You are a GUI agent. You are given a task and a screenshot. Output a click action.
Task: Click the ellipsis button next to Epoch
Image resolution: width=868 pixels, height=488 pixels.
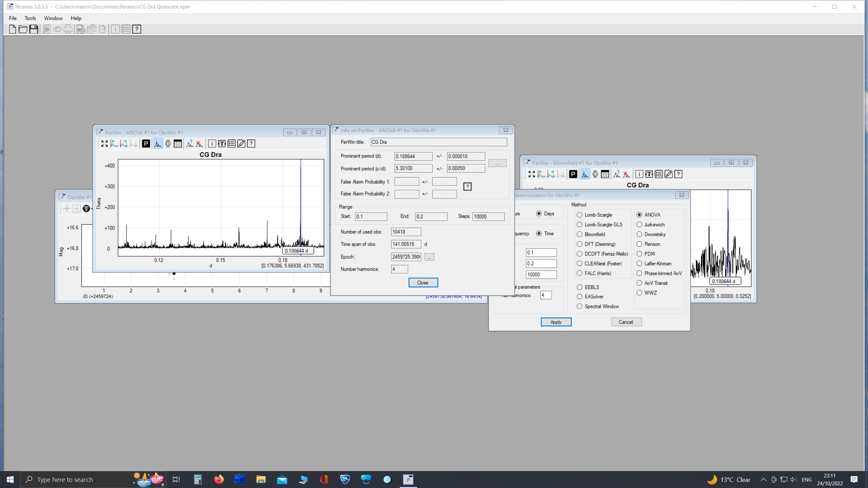coord(429,257)
